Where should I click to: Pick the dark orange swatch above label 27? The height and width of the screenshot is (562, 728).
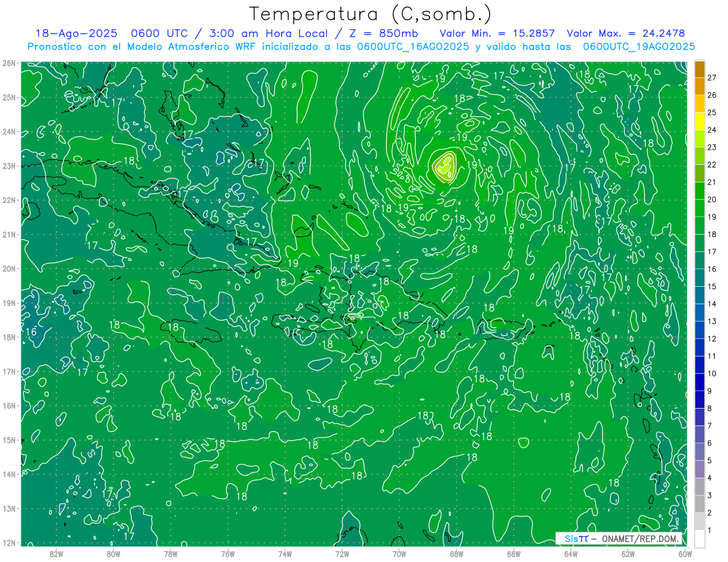(x=699, y=69)
